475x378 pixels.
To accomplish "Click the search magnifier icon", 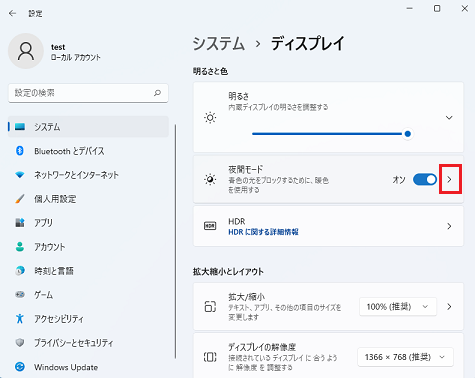I will pos(157,93).
